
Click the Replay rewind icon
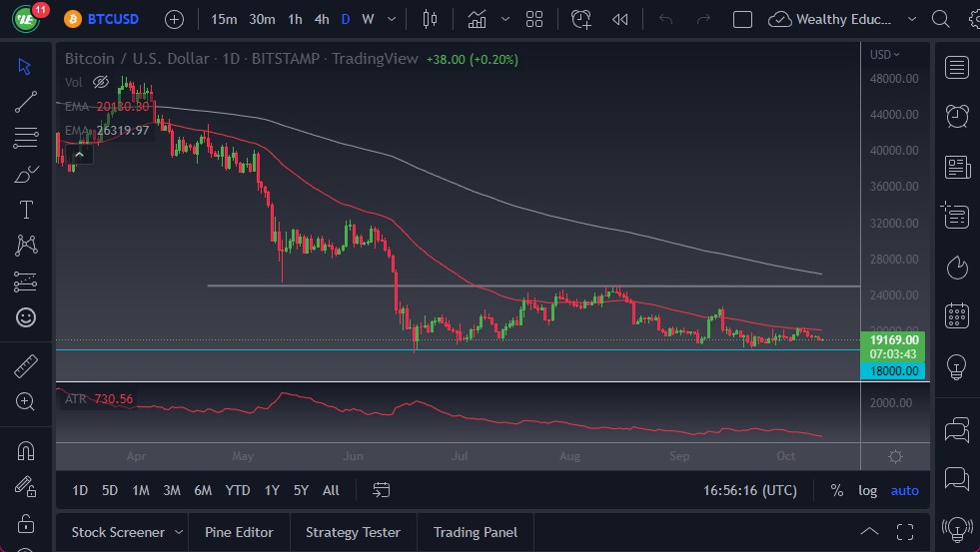tap(620, 19)
